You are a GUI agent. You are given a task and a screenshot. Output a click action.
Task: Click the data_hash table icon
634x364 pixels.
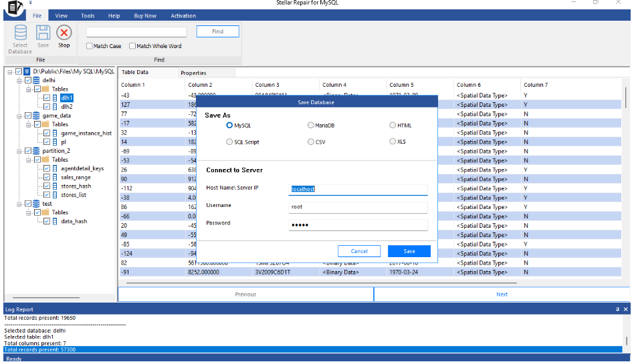[x=55, y=221]
